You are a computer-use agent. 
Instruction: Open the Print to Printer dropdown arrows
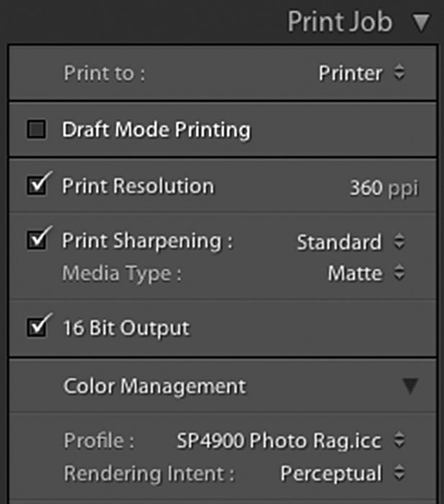point(399,72)
